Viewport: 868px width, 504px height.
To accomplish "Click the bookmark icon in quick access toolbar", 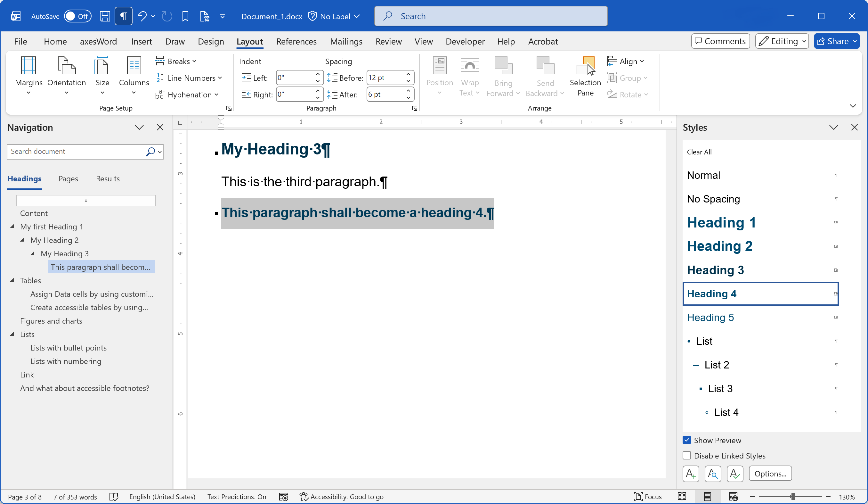I will tap(185, 16).
